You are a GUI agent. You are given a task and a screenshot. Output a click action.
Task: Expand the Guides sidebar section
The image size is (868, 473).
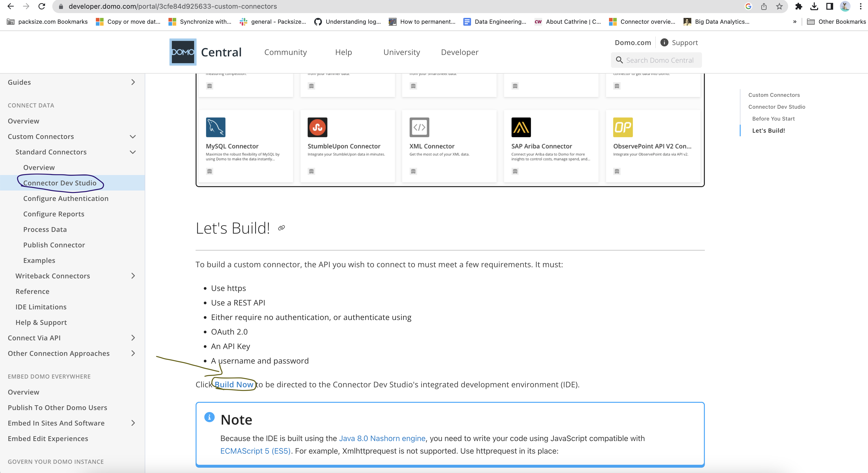pyautogui.click(x=133, y=82)
